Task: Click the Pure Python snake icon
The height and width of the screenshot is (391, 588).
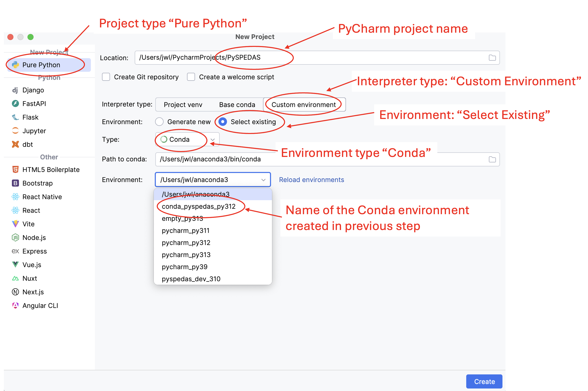Action: [15, 65]
